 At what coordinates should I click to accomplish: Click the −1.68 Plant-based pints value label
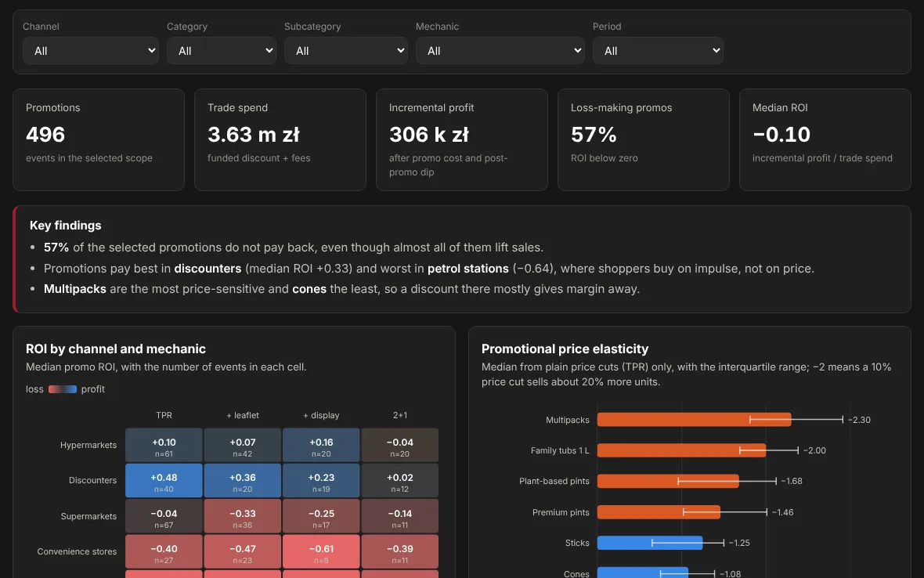[792, 481]
